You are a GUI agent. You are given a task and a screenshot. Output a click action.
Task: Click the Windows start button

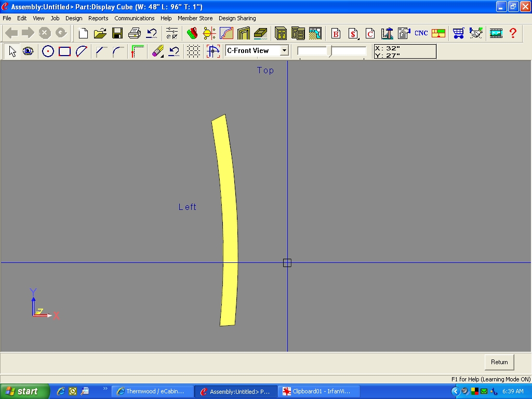click(24, 391)
